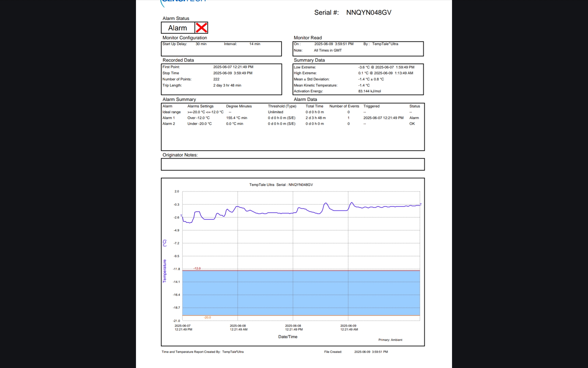Click Activation Energy value 83.144 kJ/mol
Image resolution: width=588 pixels, height=368 pixels.
[x=370, y=91]
